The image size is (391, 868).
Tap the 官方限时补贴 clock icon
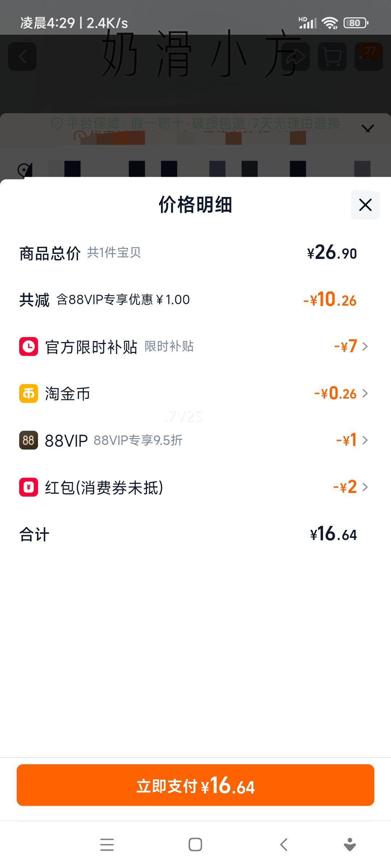29,346
